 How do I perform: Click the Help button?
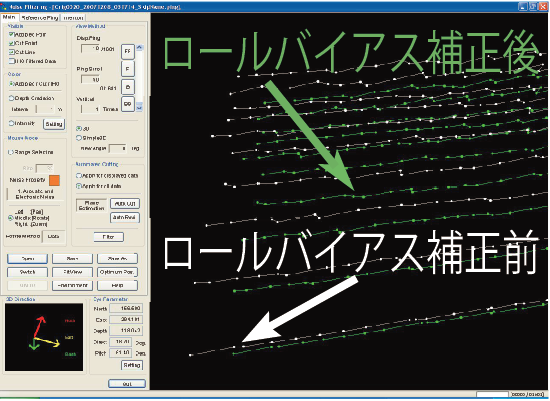point(117,286)
